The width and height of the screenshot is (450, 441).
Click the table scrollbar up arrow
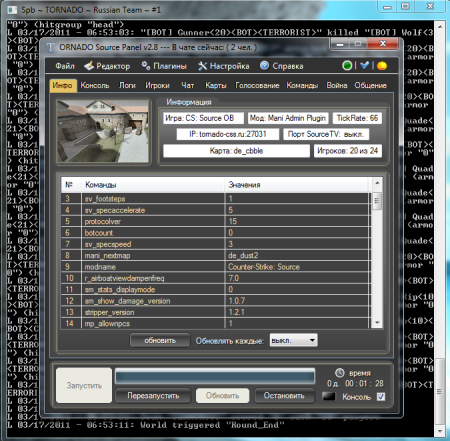[x=377, y=183]
